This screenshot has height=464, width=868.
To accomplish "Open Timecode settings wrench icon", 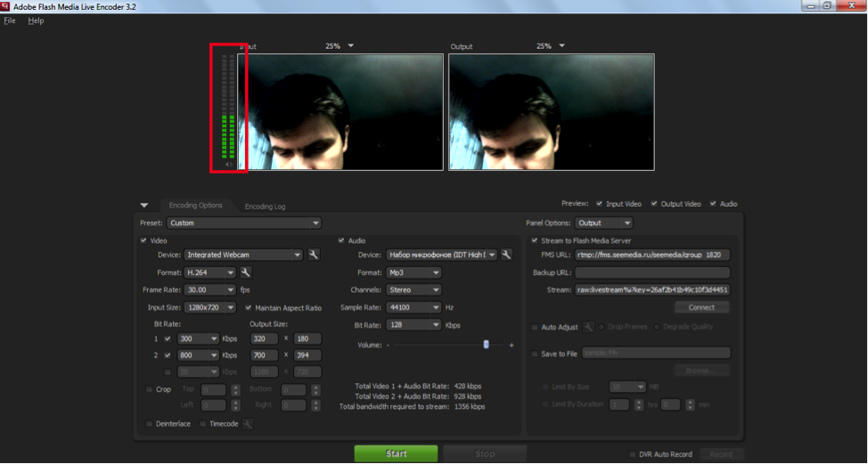I will 249,424.
